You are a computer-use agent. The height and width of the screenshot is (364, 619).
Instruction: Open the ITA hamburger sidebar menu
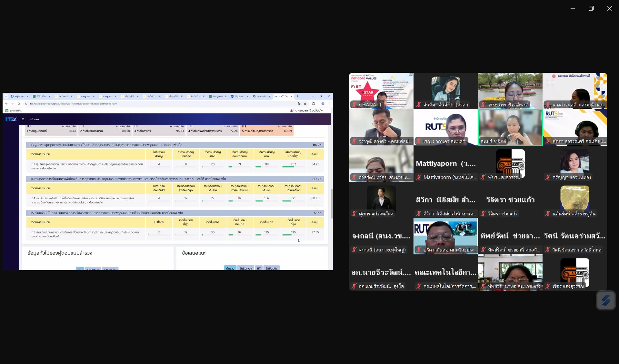[23, 119]
